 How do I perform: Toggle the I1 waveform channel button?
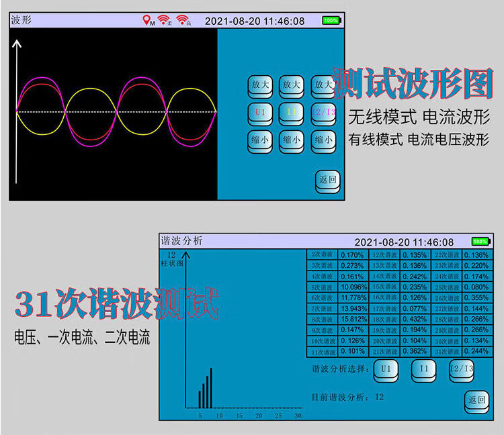pos(291,113)
